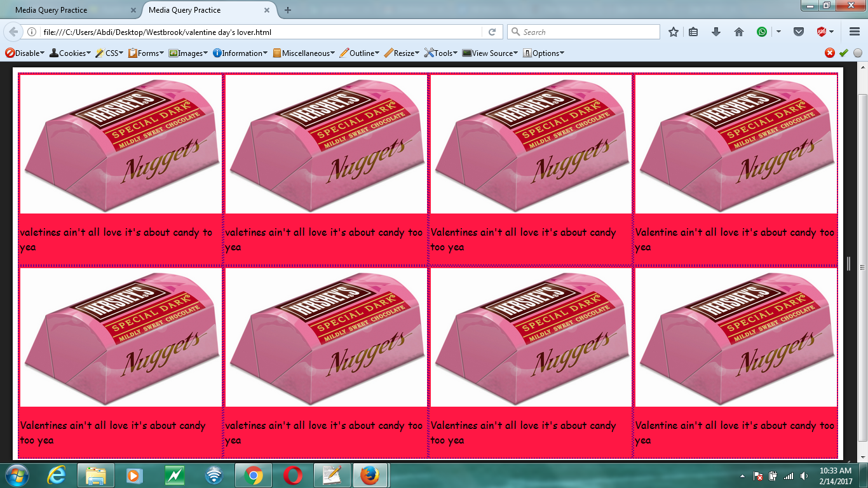The width and height of the screenshot is (868, 488).
Task: Expand the Disable menu in Web Developer toolbar
Action: [25, 53]
